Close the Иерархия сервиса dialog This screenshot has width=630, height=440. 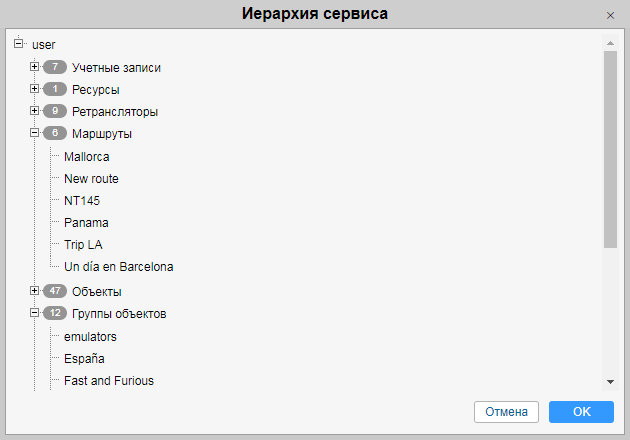[610, 15]
